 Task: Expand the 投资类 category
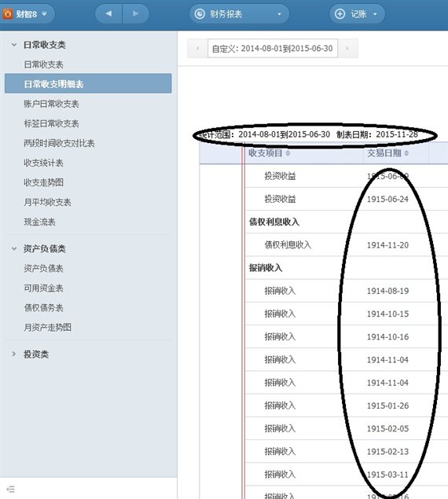coord(14,354)
